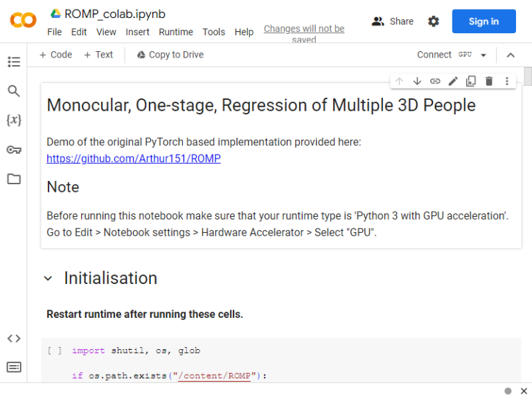The image size is (532, 399).
Task: Click the Changes will not be saved link
Action: pyautogui.click(x=304, y=34)
